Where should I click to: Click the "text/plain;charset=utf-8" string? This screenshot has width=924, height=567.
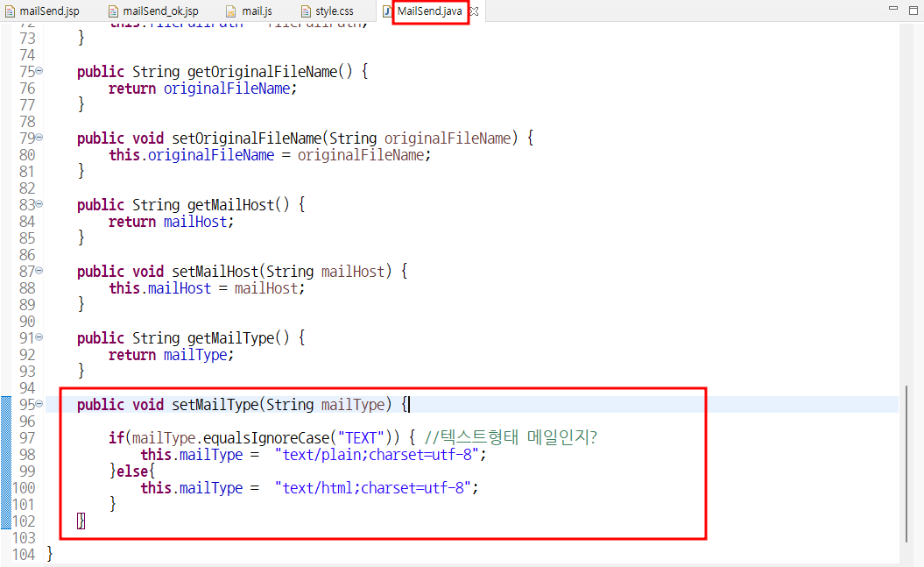tap(377, 455)
